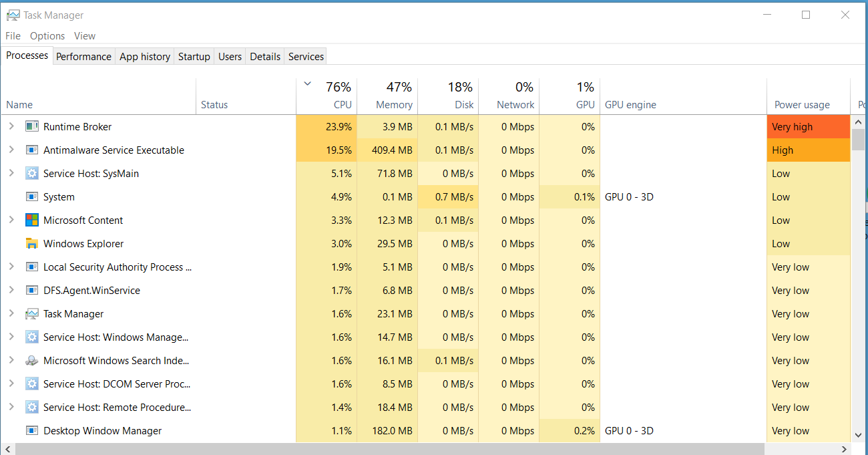Sort by the Network column header
This screenshot has width=868, height=455.
[509, 96]
